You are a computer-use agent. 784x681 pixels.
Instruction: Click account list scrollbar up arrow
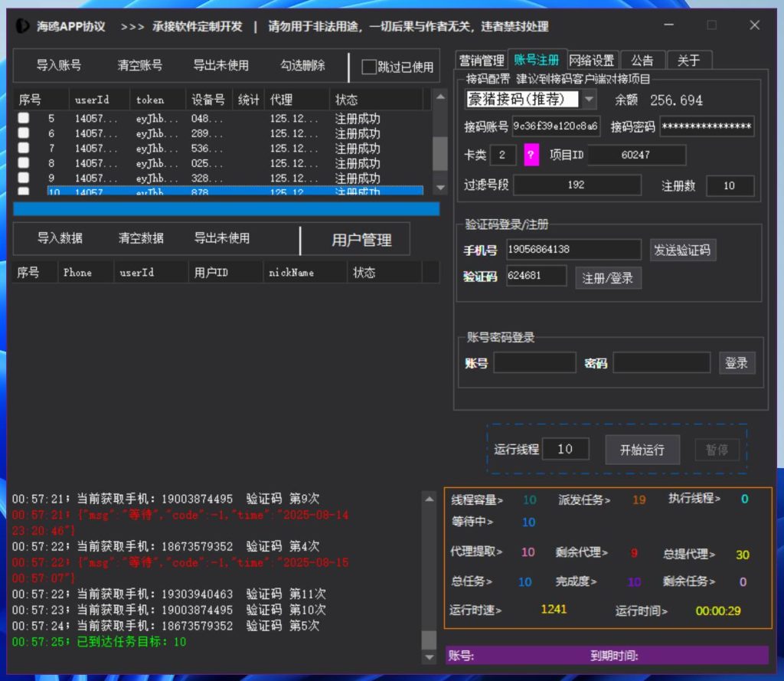[x=440, y=97]
